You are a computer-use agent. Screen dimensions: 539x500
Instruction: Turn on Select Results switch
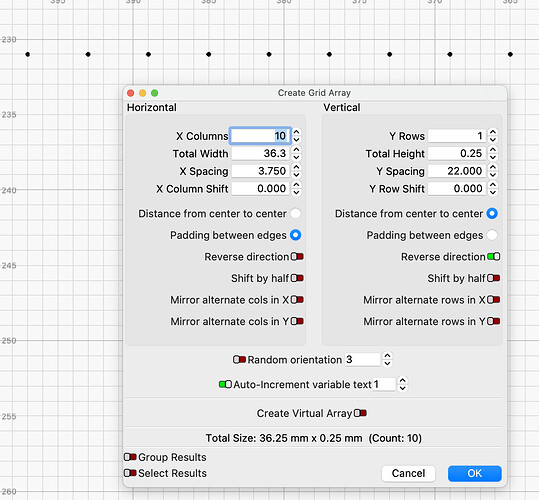130,473
